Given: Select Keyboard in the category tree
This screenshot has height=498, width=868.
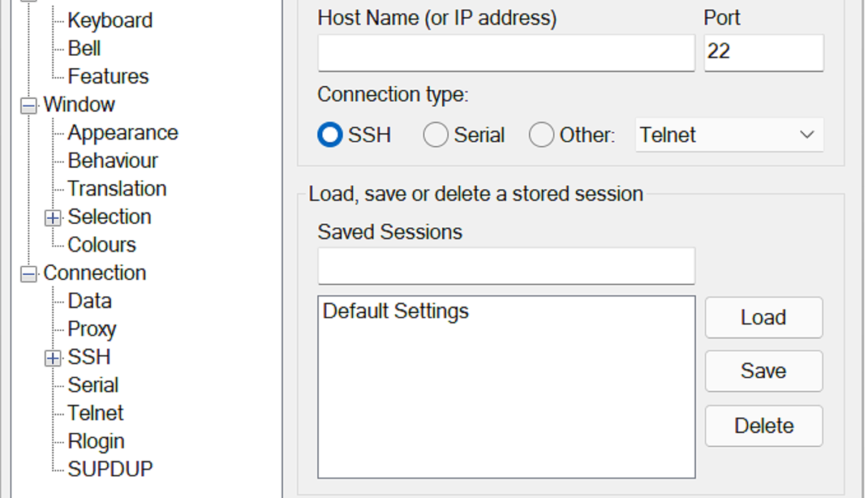Looking at the screenshot, I should click(x=110, y=20).
